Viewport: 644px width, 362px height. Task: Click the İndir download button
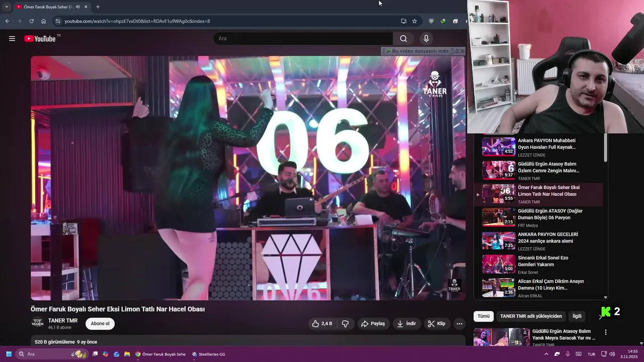407,324
